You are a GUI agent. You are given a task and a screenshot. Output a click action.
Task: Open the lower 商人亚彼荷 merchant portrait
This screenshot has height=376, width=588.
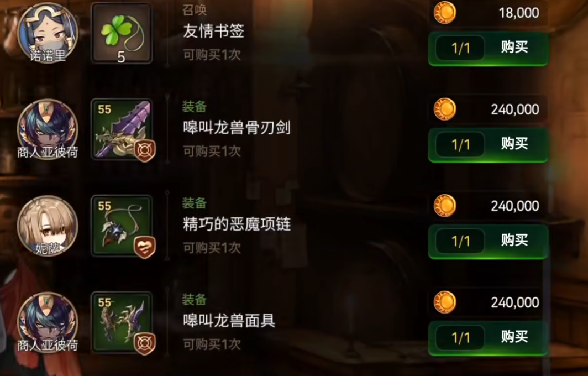(48, 322)
